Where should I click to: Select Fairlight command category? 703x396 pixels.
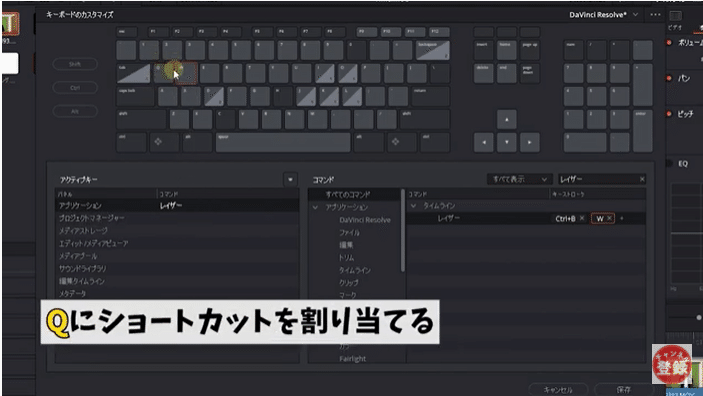[352, 359]
